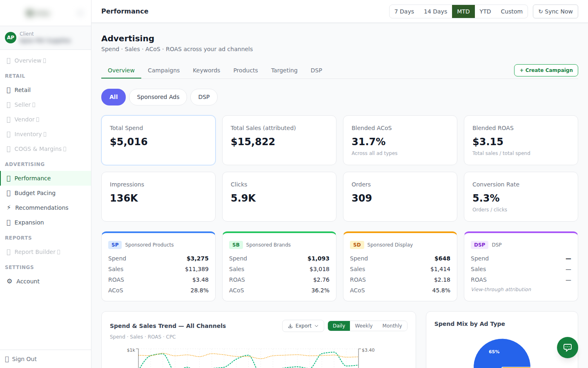Image resolution: width=588 pixels, height=368 pixels.
Task: Click the SB badge on Sponsored Brands
Action: coord(236,245)
